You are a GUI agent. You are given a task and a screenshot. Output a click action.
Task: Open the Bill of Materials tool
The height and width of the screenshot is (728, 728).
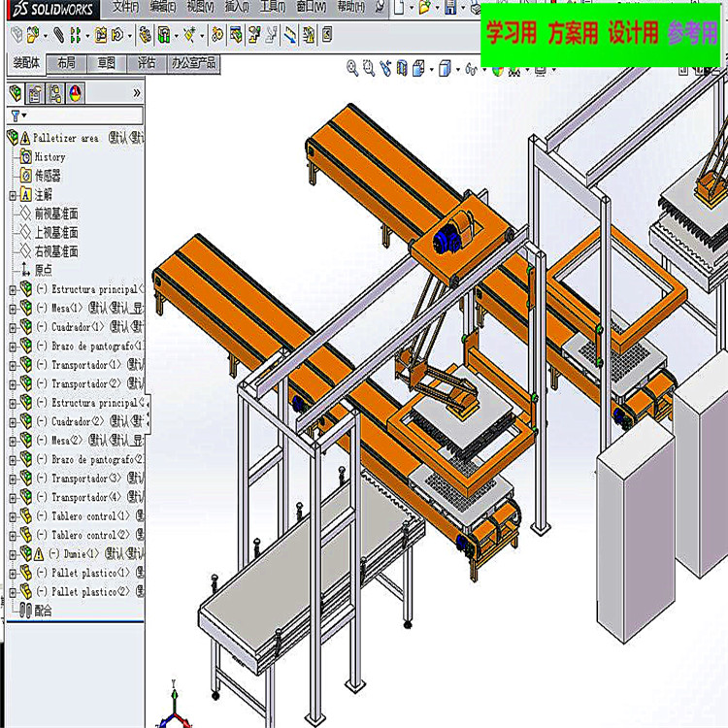point(236,35)
